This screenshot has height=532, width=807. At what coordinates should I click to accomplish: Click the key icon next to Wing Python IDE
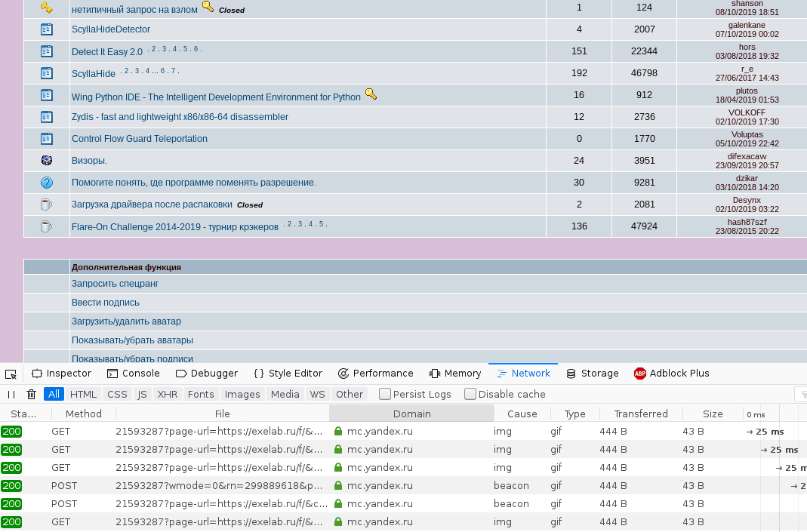[371, 94]
